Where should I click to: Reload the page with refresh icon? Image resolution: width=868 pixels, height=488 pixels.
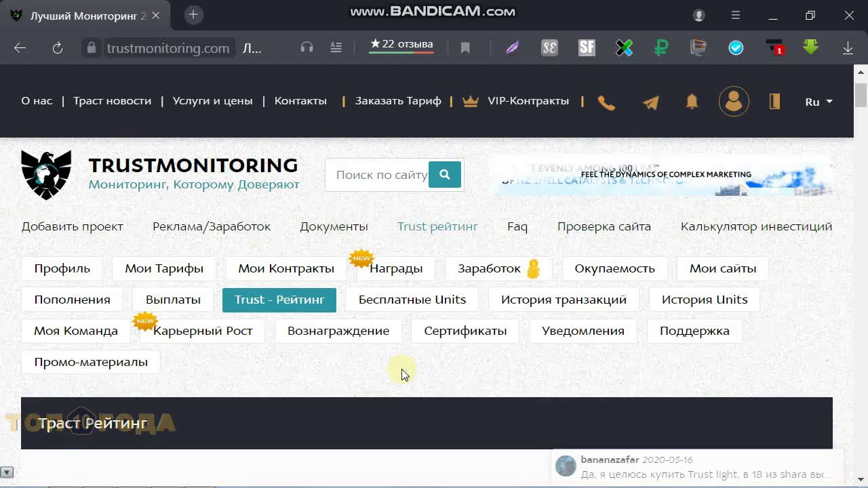tap(58, 47)
